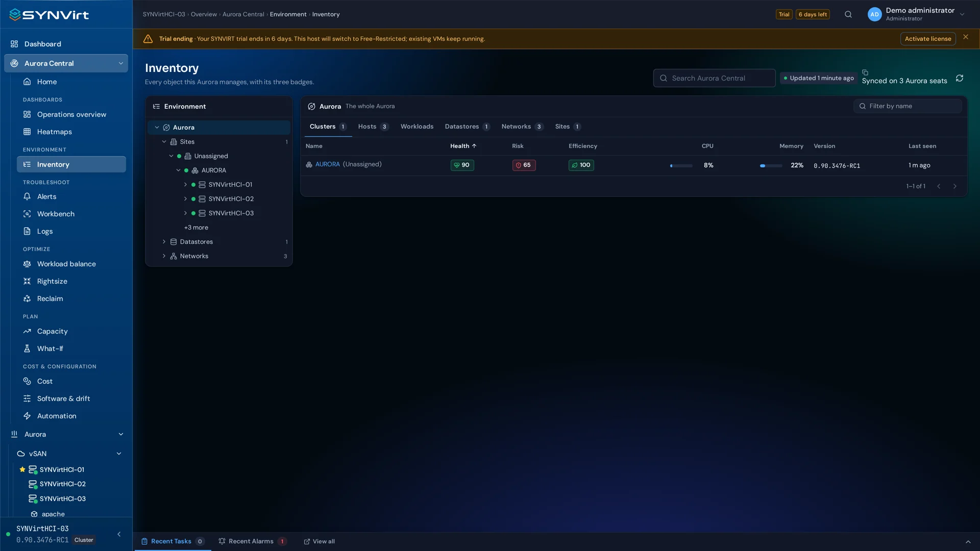Screen dimensions: 980x551
Task: Open What-If planning
Action: 71,348
